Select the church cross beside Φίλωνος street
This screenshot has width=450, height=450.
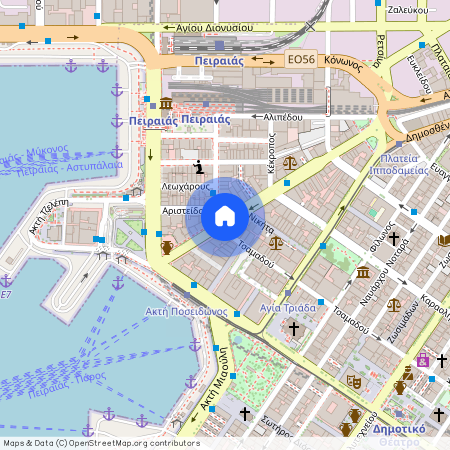click(394, 238)
